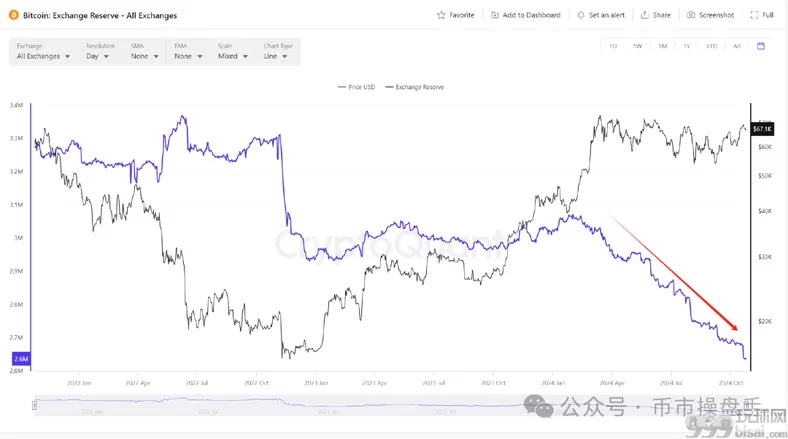Image resolution: width=788 pixels, height=439 pixels.
Task: Click the Set an alert bell icon
Action: click(x=580, y=15)
